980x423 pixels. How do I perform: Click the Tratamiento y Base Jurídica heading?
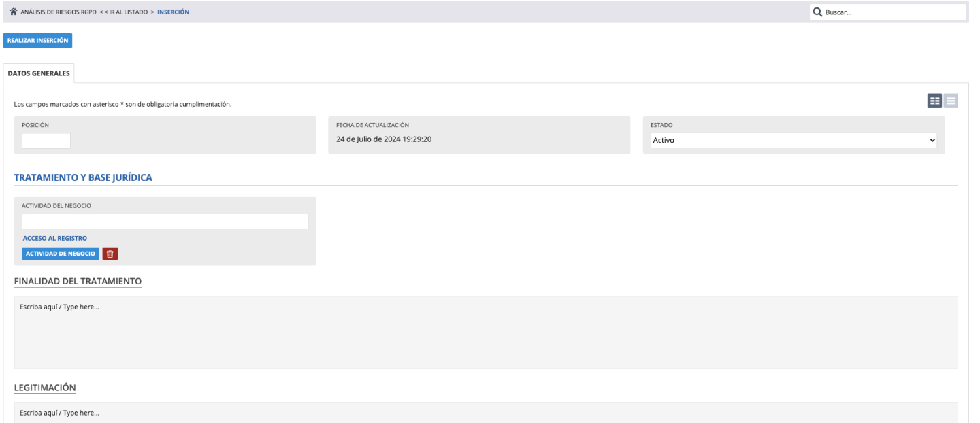pos(83,177)
